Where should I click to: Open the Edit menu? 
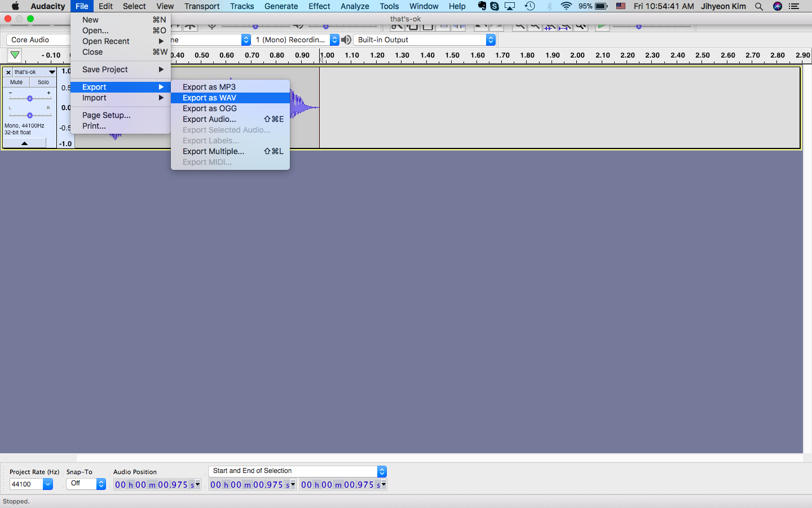tap(105, 6)
